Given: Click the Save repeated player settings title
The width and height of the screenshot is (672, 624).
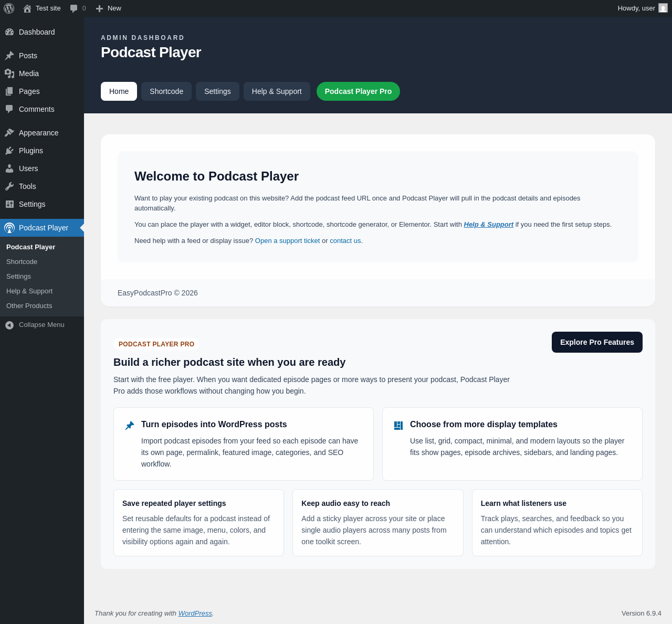Looking at the screenshot, I should point(174,503).
